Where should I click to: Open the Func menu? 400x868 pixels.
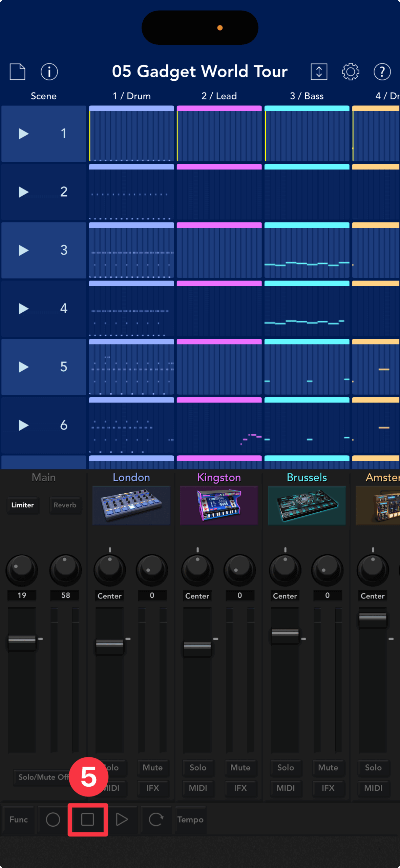point(19,820)
